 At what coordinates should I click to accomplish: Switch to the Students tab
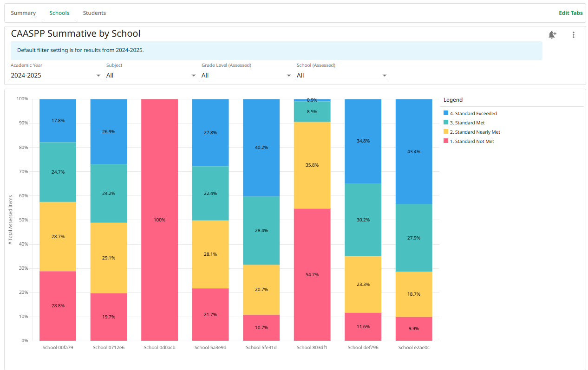[94, 13]
